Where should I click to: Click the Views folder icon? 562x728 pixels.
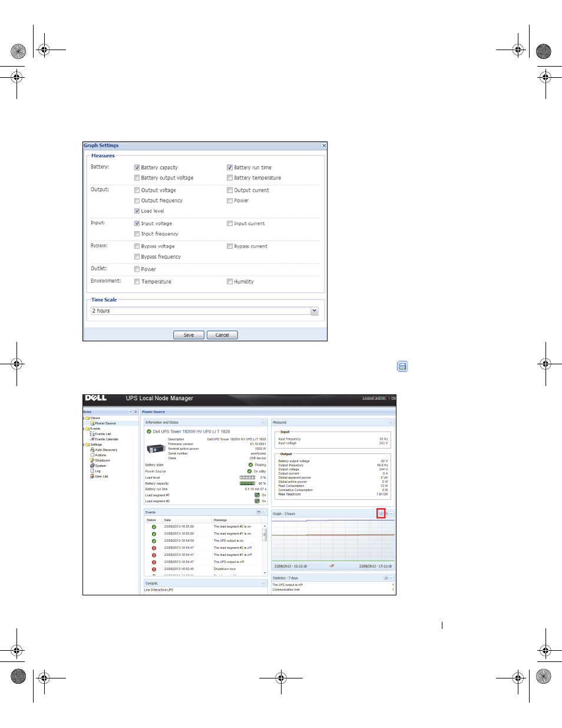(x=88, y=418)
